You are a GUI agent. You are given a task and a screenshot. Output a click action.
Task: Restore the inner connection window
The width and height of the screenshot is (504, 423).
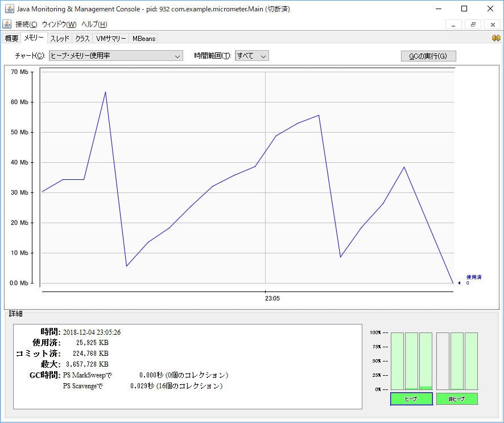pos(473,24)
